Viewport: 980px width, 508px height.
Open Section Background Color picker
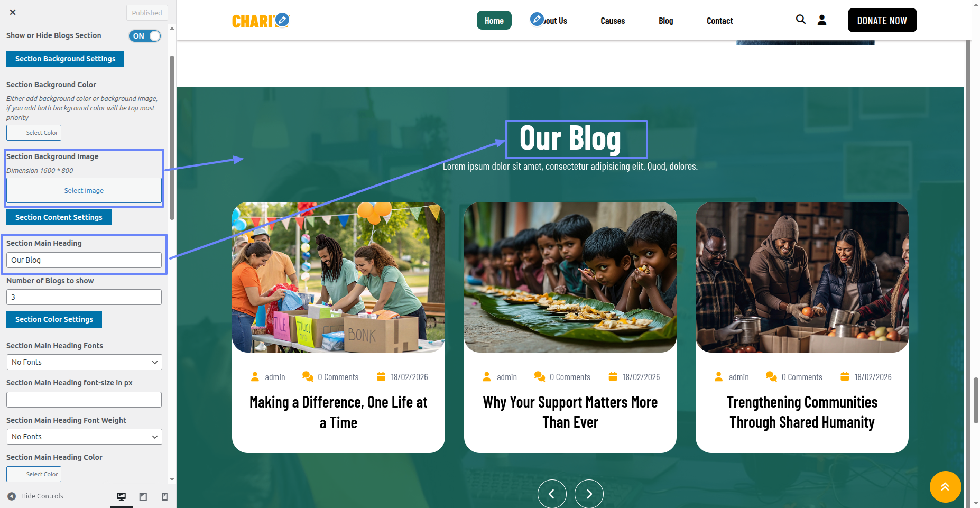[x=34, y=133]
